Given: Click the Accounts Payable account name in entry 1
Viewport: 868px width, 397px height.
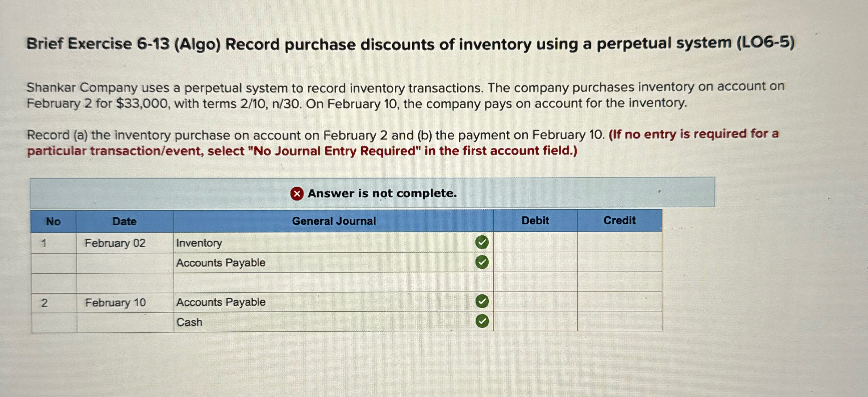Looking at the screenshot, I should pyautogui.click(x=220, y=262).
